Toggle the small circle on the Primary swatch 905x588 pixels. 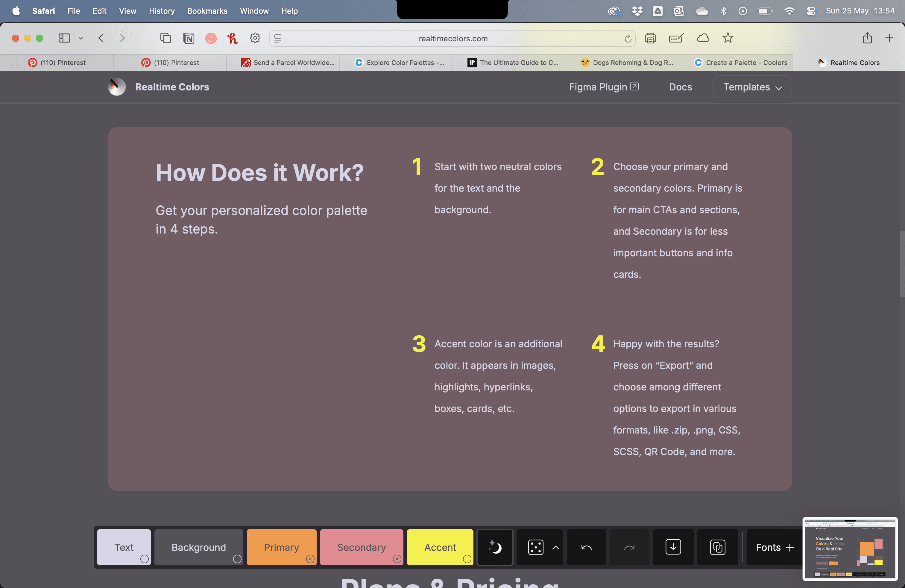[x=310, y=559]
